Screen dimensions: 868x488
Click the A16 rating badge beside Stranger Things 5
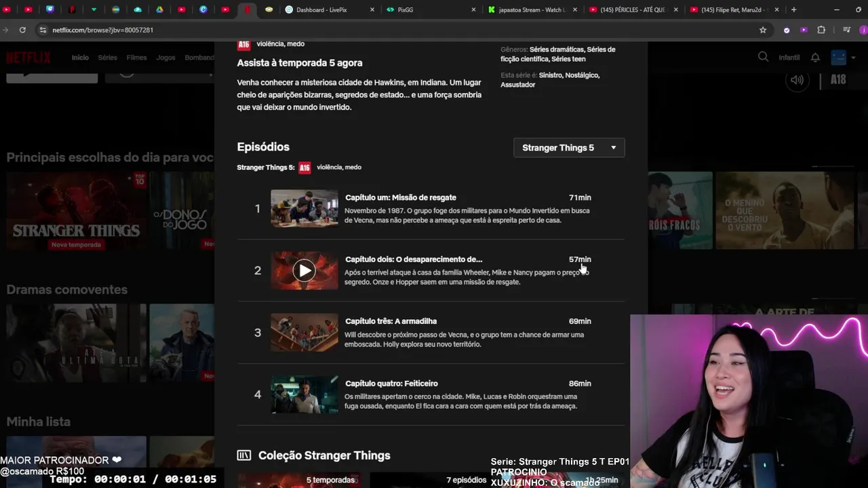coord(304,167)
